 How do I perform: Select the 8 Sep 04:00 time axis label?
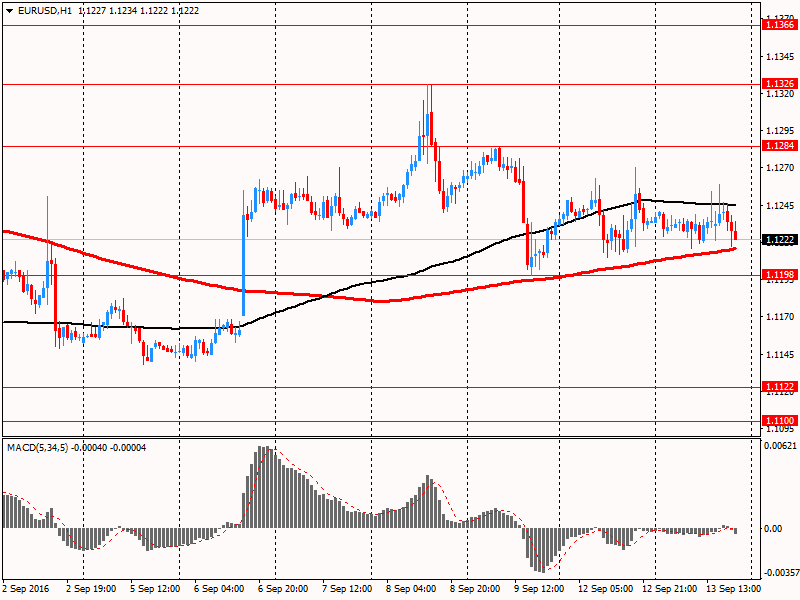point(411,589)
